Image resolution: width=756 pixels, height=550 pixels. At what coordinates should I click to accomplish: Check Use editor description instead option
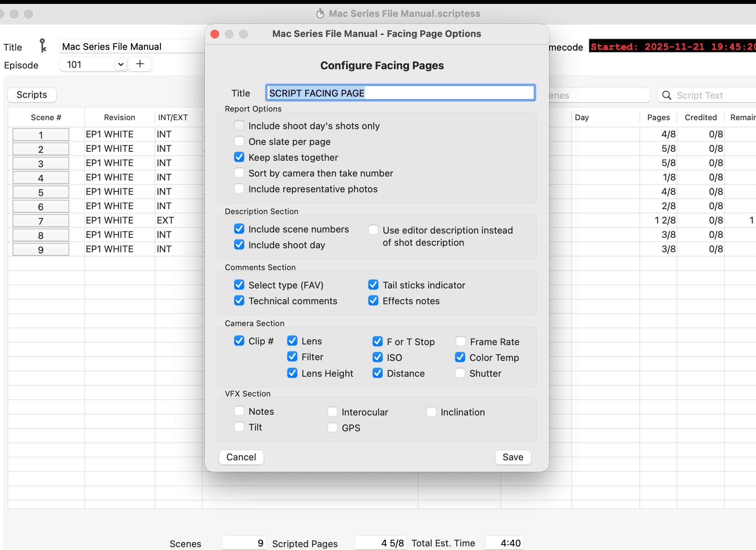click(x=373, y=230)
